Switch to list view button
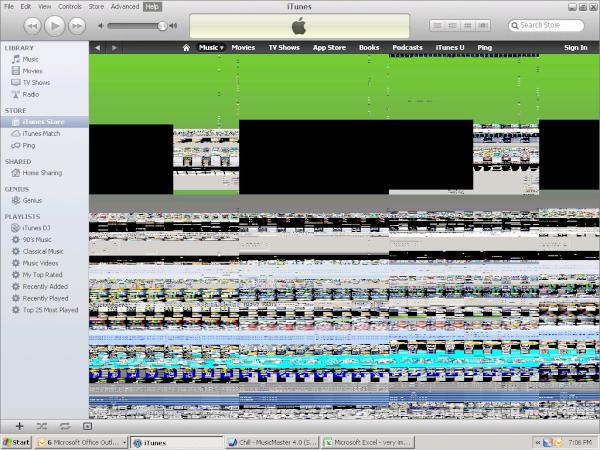The height and width of the screenshot is (450, 600). [x=437, y=26]
